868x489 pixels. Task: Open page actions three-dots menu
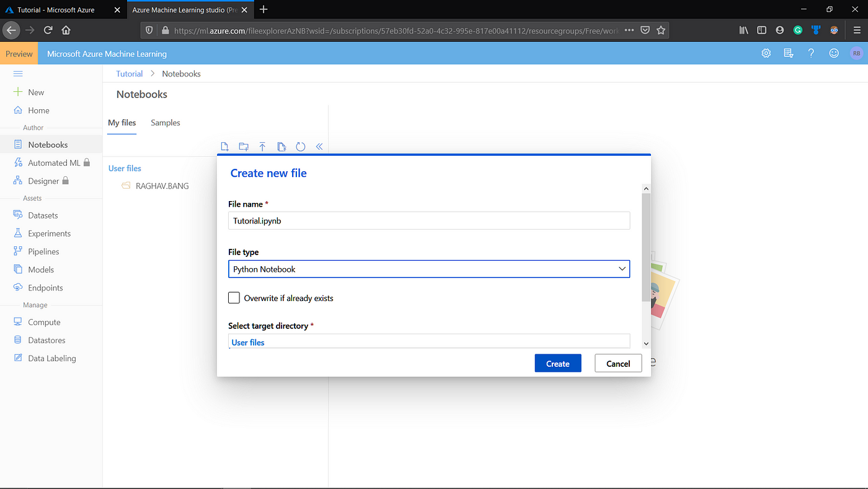coord(629,30)
